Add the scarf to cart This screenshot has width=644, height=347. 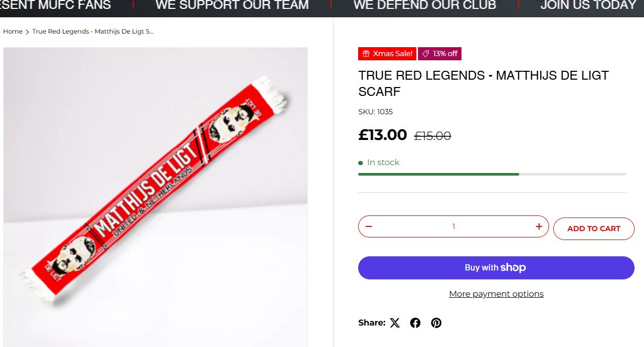[594, 229]
